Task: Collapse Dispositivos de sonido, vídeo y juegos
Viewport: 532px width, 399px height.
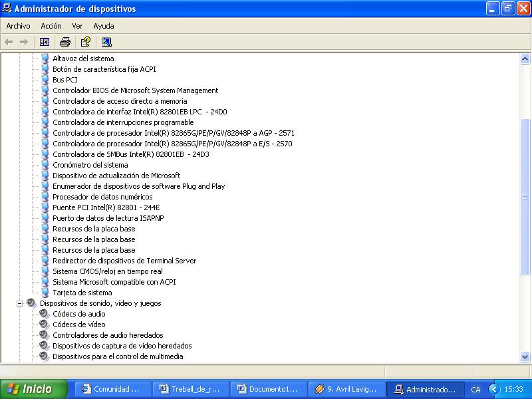Action: (x=20, y=303)
